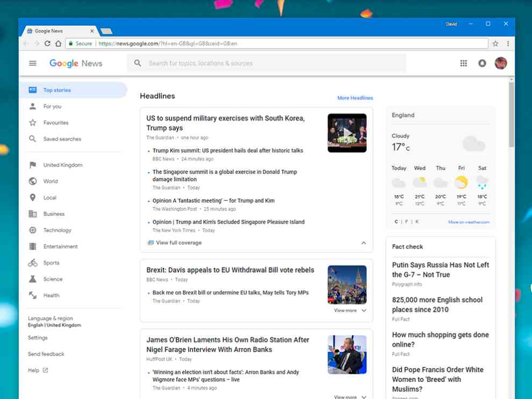Open Secluded Singapore Pleasure Island opinion
This screenshot has width=532, height=399.
[x=228, y=222]
